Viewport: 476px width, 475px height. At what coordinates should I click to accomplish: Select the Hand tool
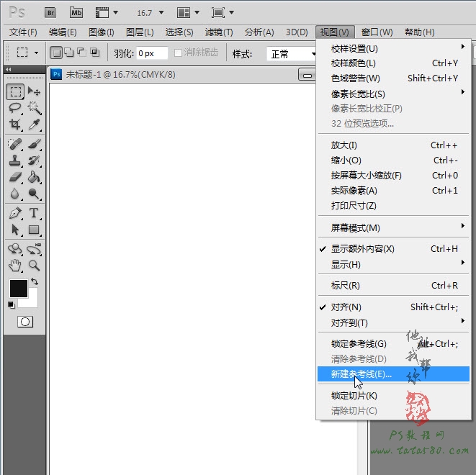(15, 266)
